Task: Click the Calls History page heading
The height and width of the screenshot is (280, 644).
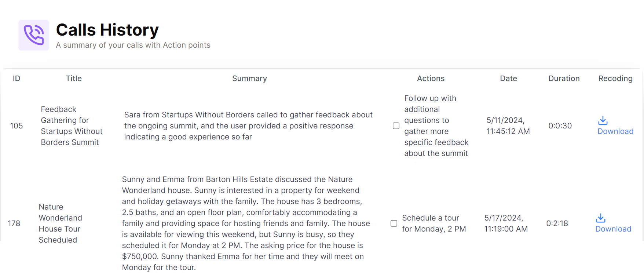Action: [107, 30]
